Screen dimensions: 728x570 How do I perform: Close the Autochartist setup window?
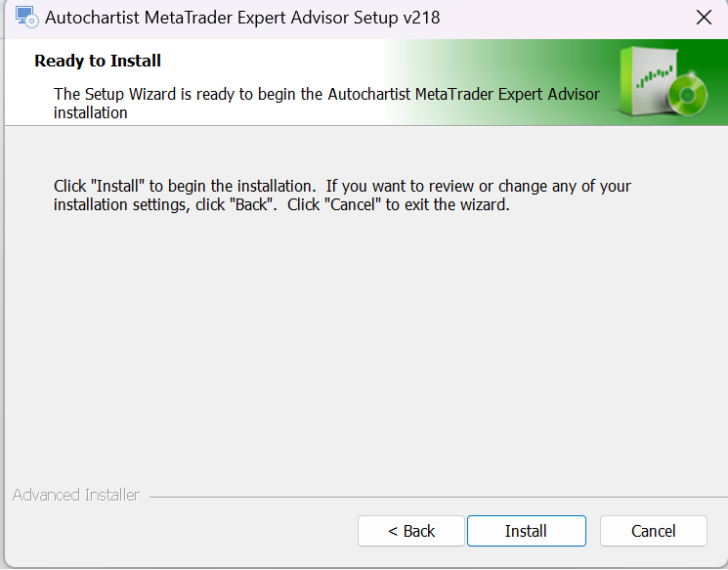(704, 18)
